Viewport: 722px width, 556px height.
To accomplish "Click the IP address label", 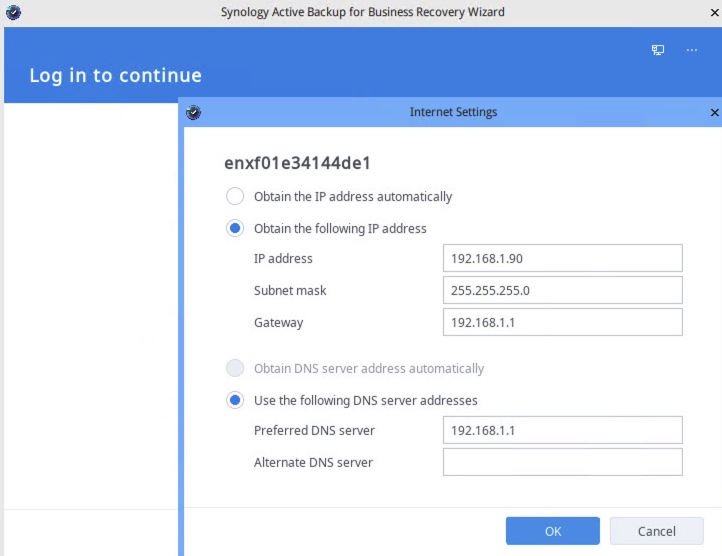I will coord(283,258).
